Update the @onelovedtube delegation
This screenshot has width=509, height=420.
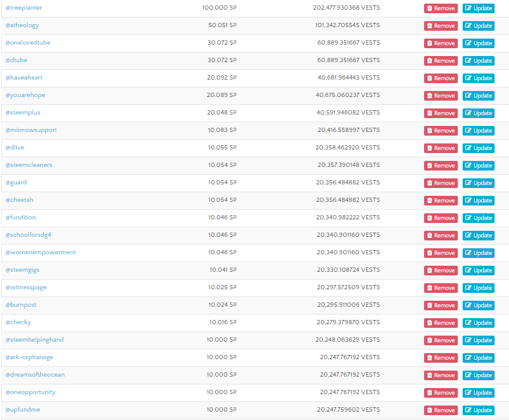click(478, 43)
